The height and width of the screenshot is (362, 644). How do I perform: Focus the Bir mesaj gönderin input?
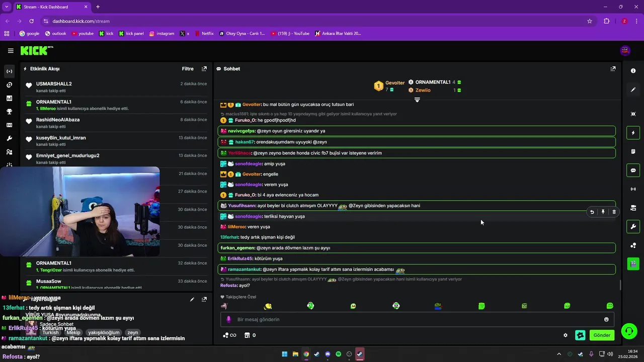tap(417, 319)
